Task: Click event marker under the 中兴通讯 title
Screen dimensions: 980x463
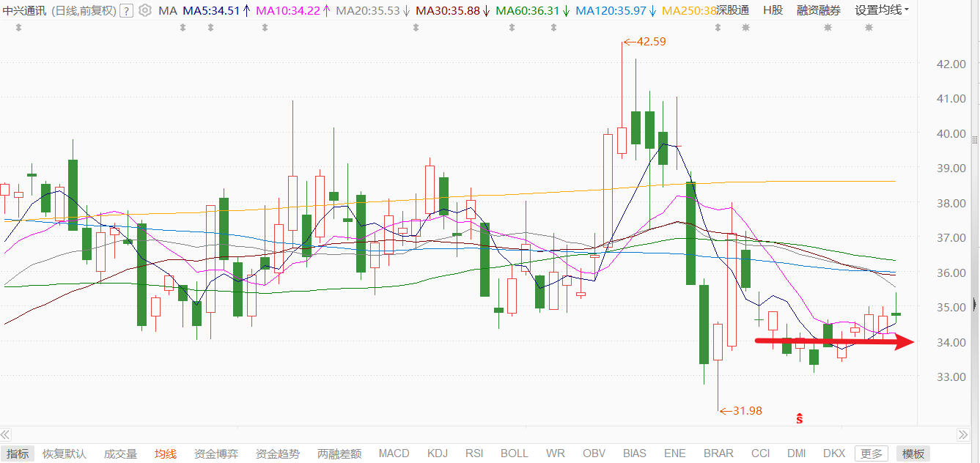Action: point(18,28)
